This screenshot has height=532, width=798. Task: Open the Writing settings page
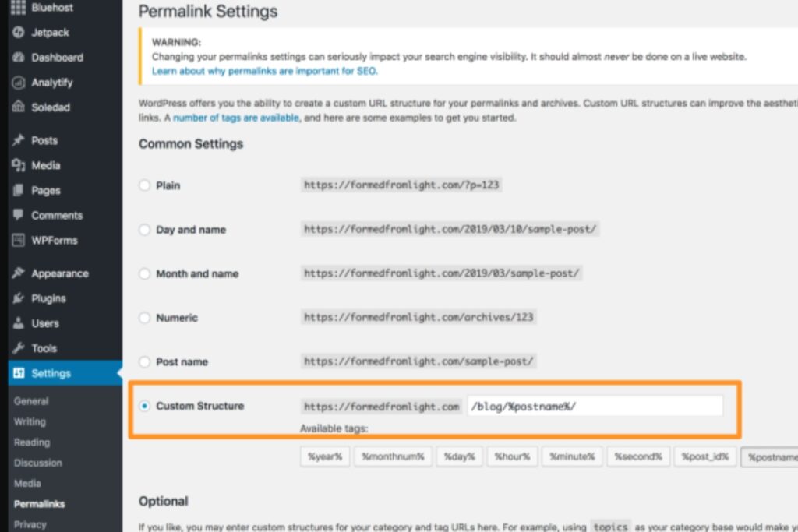pyautogui.click(x=30, y=421)
